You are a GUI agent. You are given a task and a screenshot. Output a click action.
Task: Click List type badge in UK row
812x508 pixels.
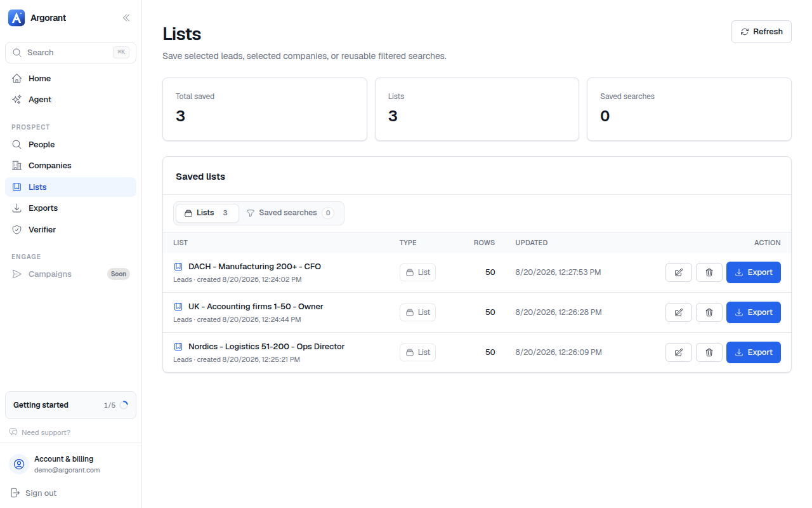point(417,312)
